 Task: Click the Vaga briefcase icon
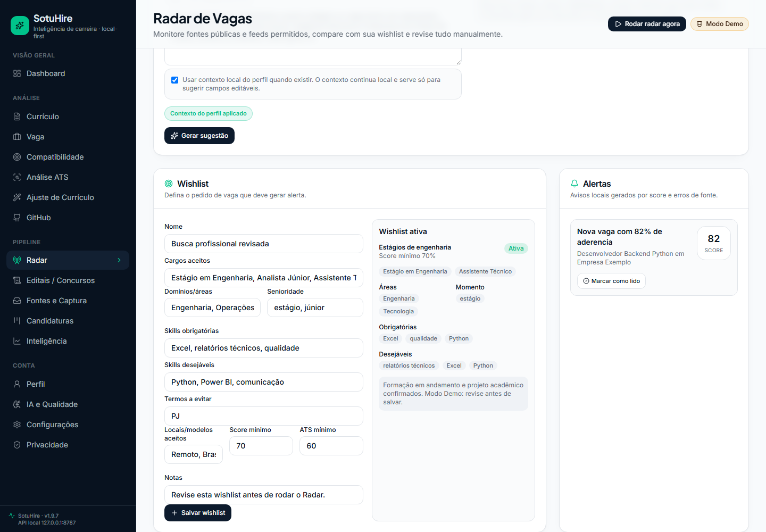(17, 137)
